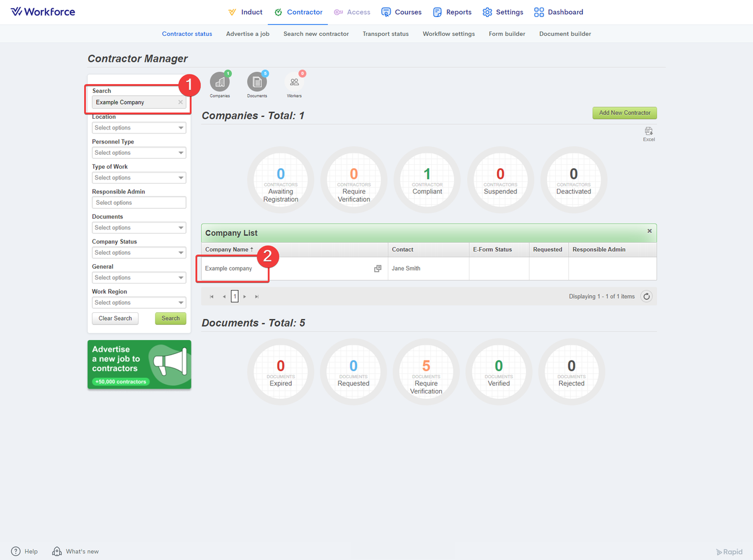Screen dimensions: 753x560
Task: Switch to Form builder tab
Action: [x=507, y=34]
